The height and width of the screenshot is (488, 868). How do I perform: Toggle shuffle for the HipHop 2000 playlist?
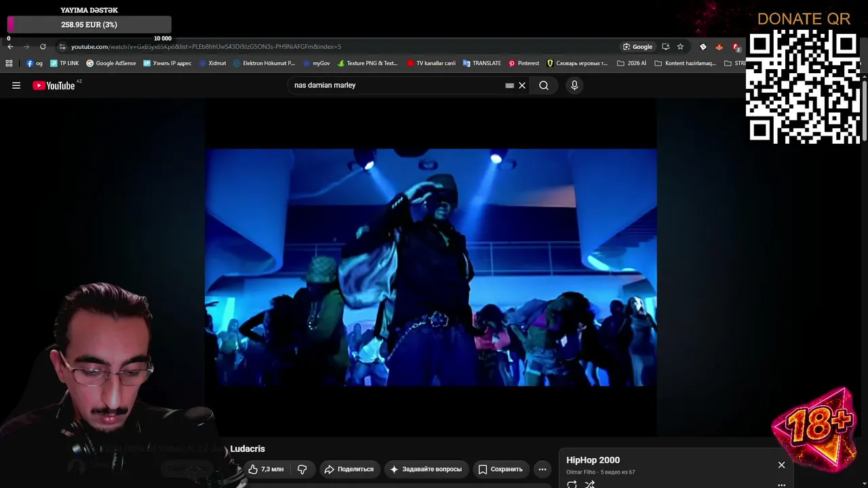coord(590,484)
